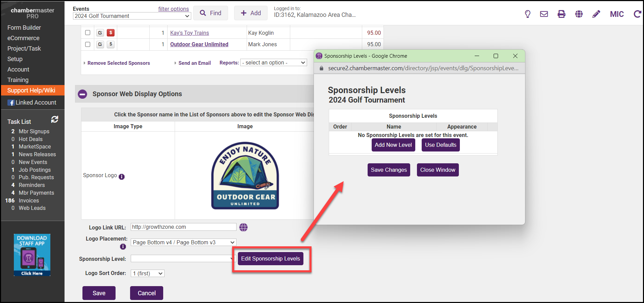Open the Events dropdown showing 2024 Golf Tournament
This screenshot has height=303, width=644.
tap(132, 16)
